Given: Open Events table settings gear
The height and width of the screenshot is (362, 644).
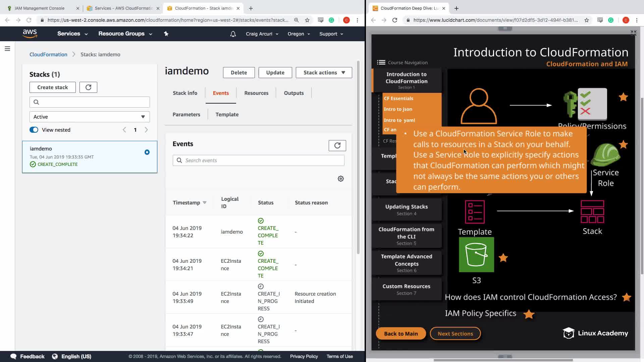Looking at the screenshot, I should (340, 179).
